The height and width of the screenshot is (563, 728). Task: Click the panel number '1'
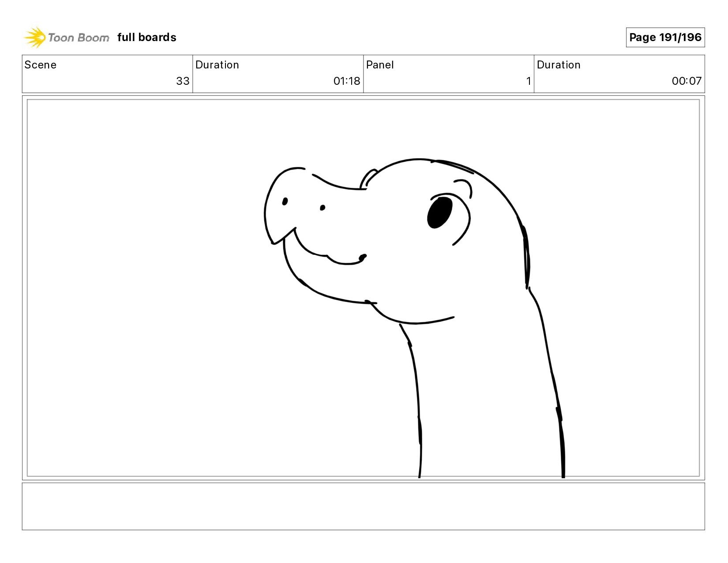click(x=528, y=81)
